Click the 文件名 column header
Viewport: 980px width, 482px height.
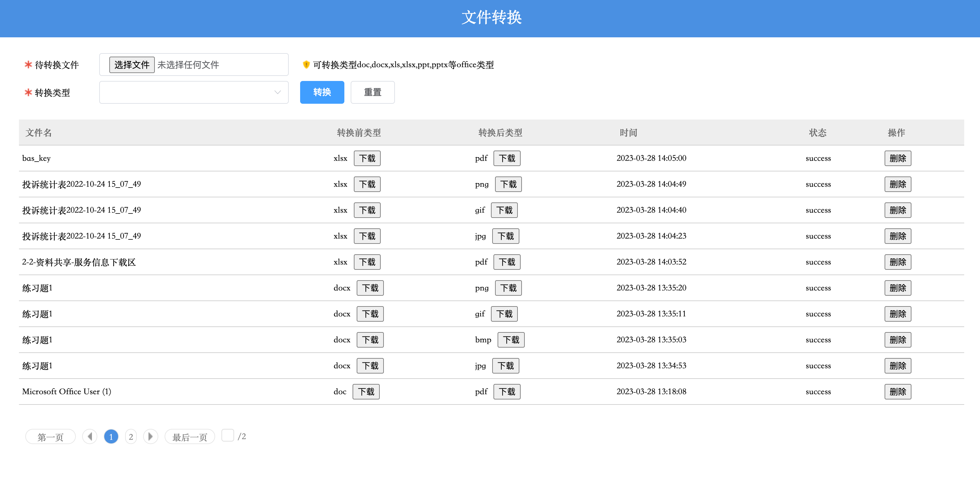tap(39, 133)
